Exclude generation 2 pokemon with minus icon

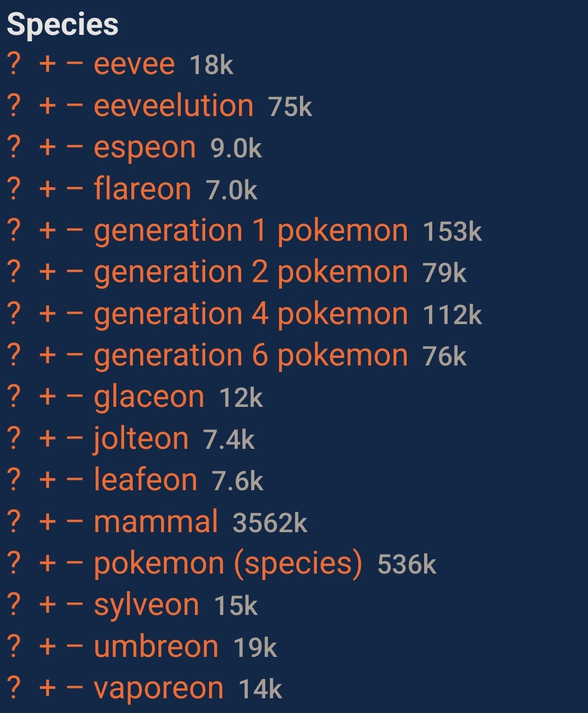(x=75, y=272)
